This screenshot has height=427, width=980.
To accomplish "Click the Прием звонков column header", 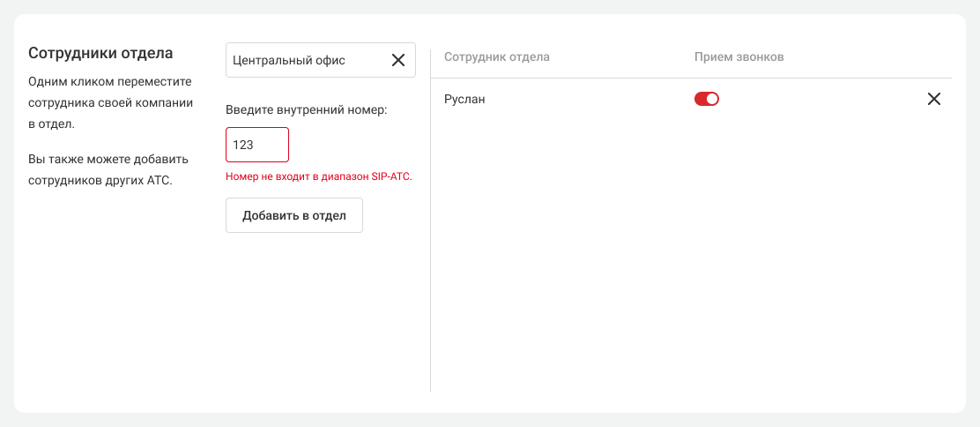I will [x=739, y=57].
